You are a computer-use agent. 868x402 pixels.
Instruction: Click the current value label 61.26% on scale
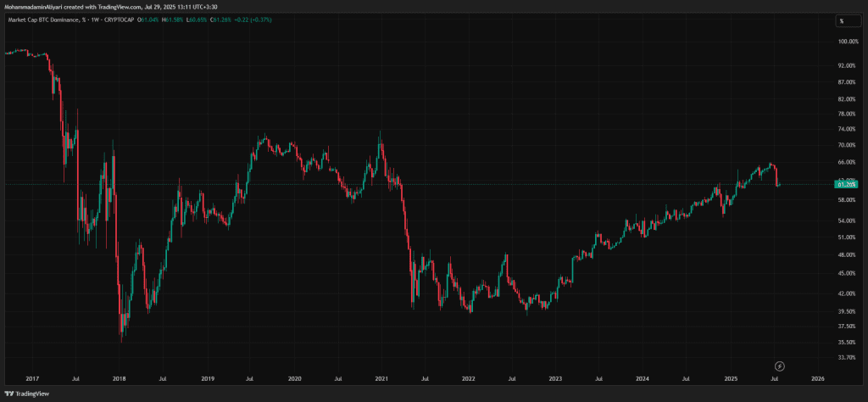point(846,183)
